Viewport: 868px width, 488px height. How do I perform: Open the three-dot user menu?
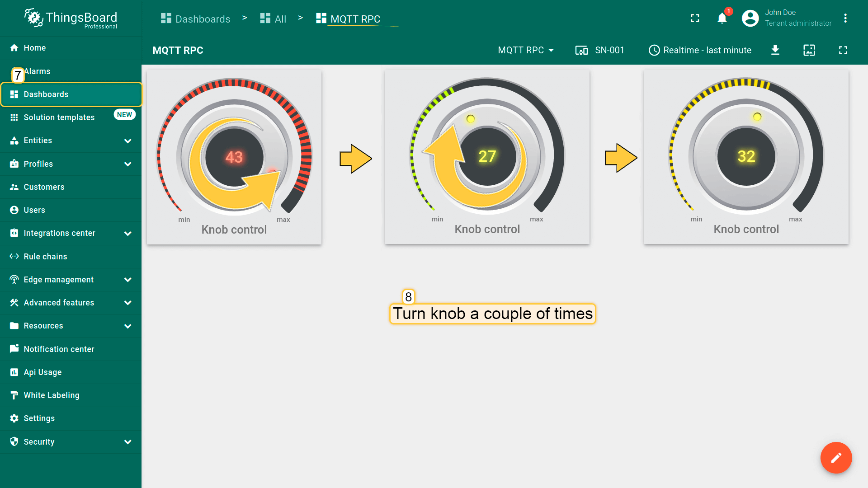click(845, 18)
